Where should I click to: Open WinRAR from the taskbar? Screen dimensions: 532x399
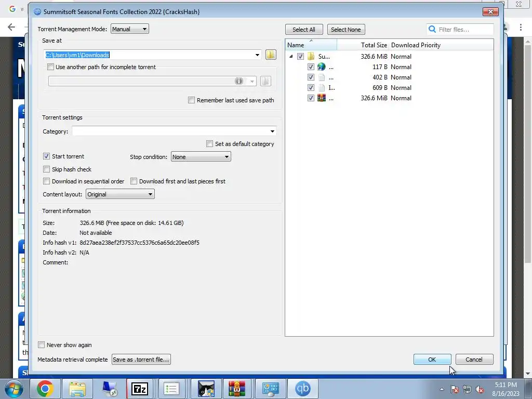236,389
